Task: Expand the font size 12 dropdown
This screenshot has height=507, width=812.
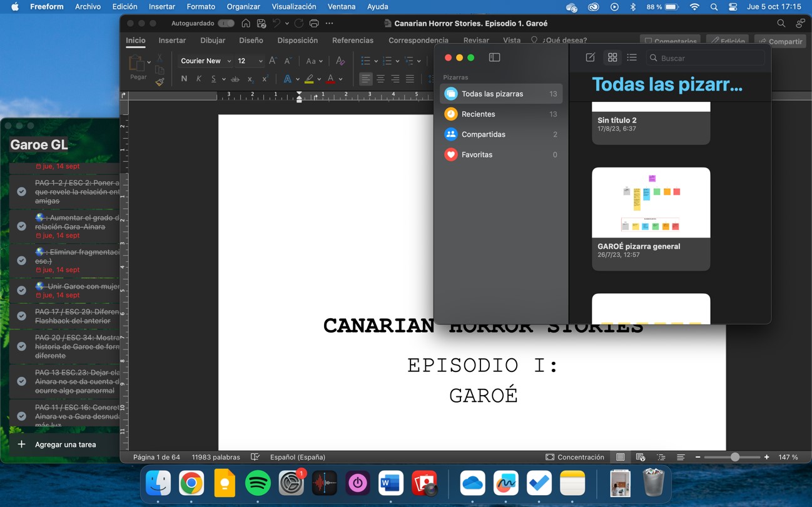Action: point(260,61)
